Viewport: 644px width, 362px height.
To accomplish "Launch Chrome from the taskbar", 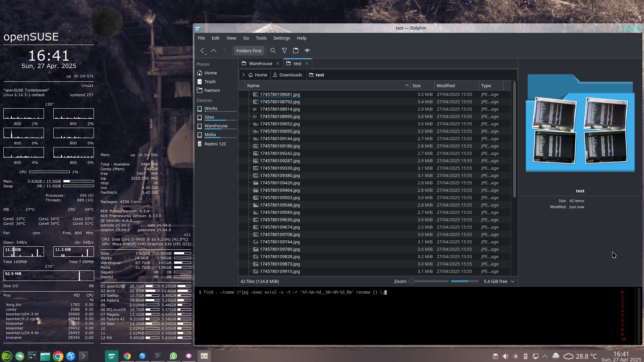I will coord(58,356).
